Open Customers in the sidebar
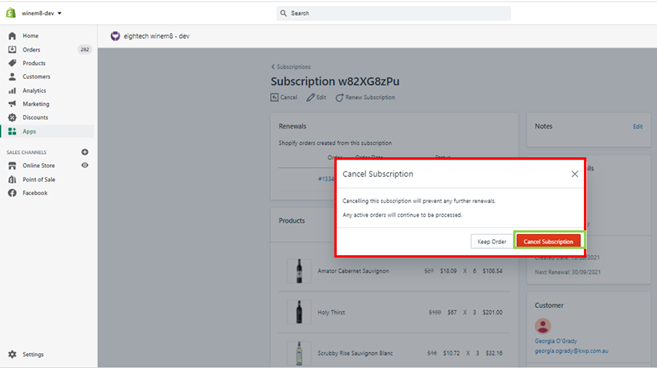Viewport: 657px width, 368px height. (x=36, y=77)
